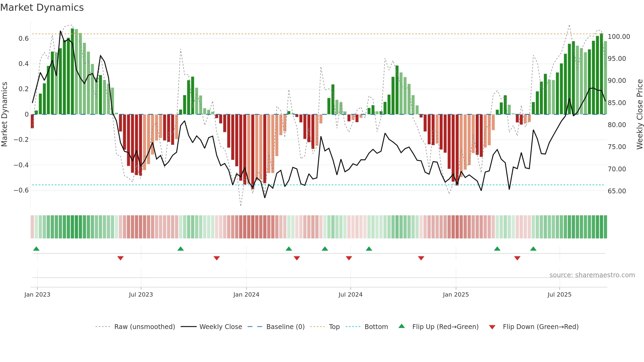Click the green flip-up triangle near September 2023
644x362 pixels.
[x=181, y=249]
